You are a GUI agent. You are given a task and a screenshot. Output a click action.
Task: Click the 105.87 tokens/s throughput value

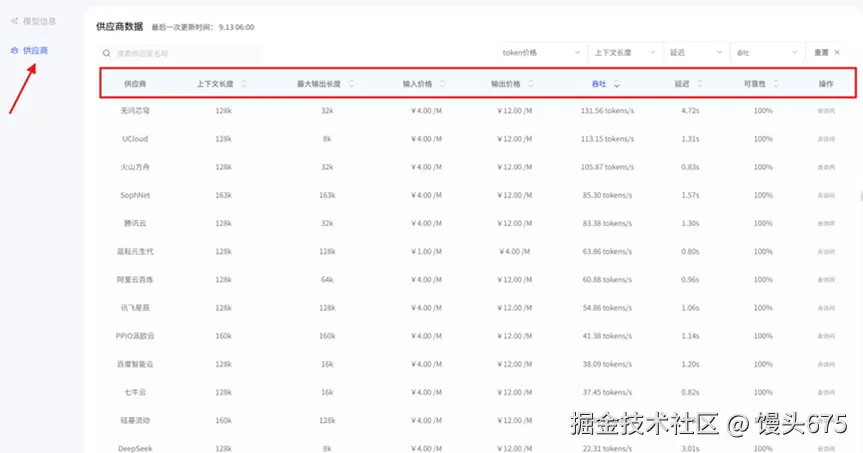(607, 167)
